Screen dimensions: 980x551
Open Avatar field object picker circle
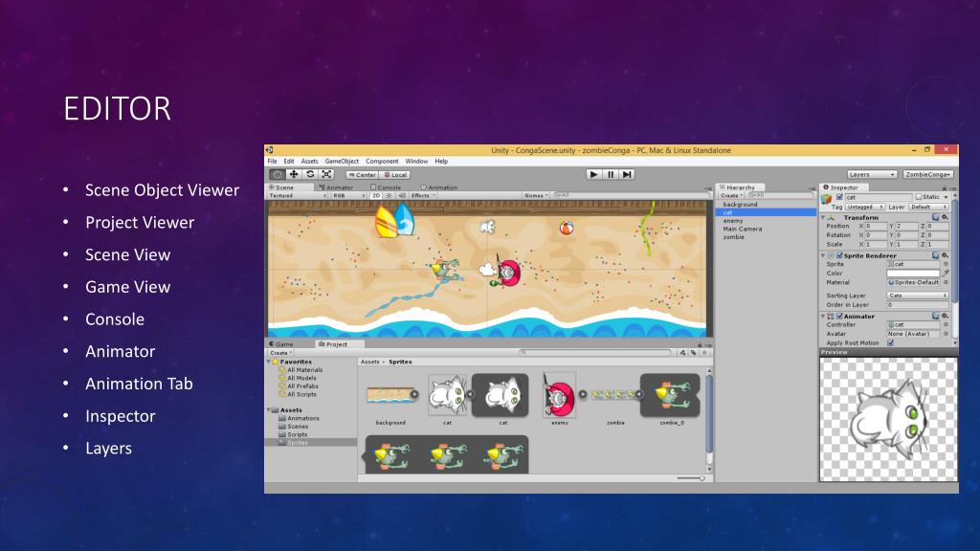pos(946,334)
